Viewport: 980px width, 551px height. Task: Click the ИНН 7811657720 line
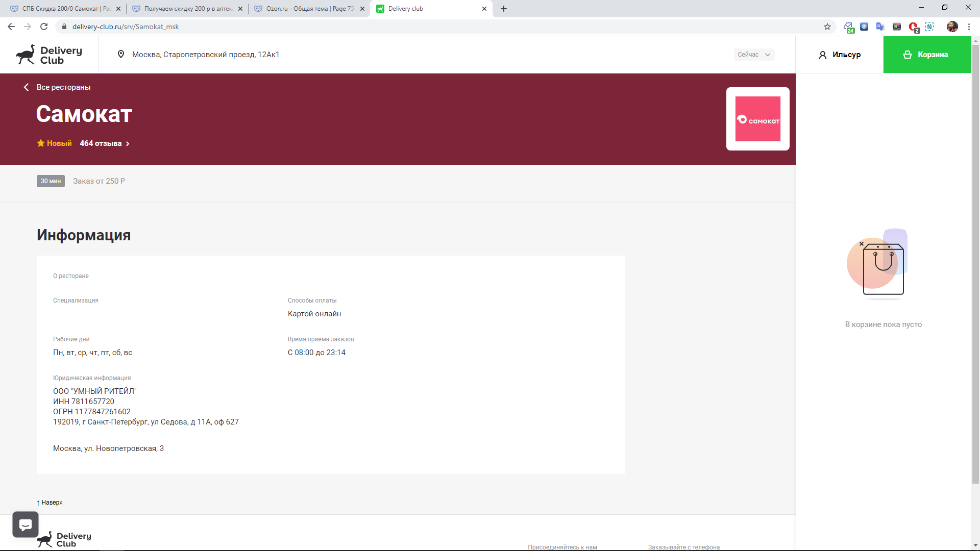click(x=84, y=402)
